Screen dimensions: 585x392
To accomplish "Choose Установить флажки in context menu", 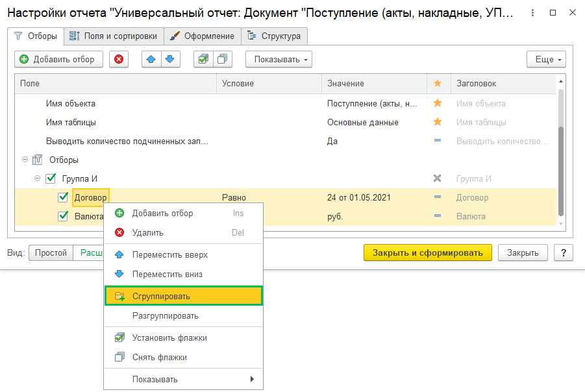I will [184, 338].
